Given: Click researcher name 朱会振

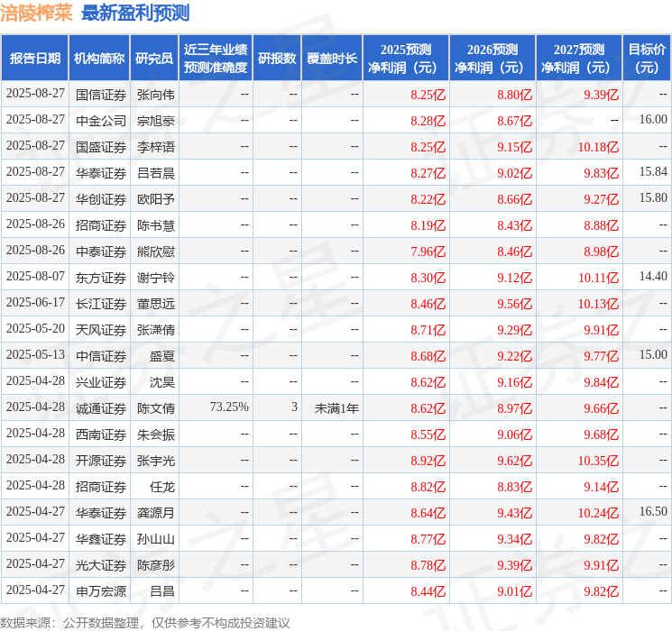Looking at the screenshot, I should tap(155, 434).
